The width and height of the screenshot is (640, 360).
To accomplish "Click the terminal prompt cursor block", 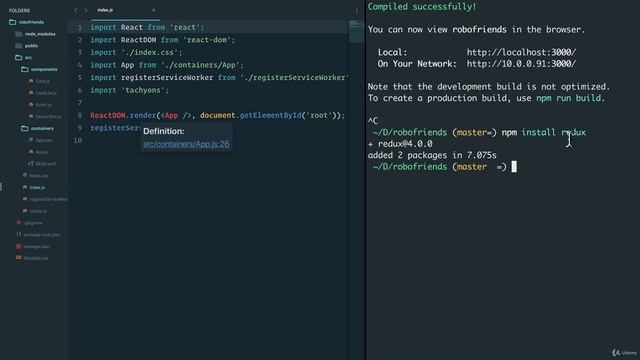I will tap(514, 167).
